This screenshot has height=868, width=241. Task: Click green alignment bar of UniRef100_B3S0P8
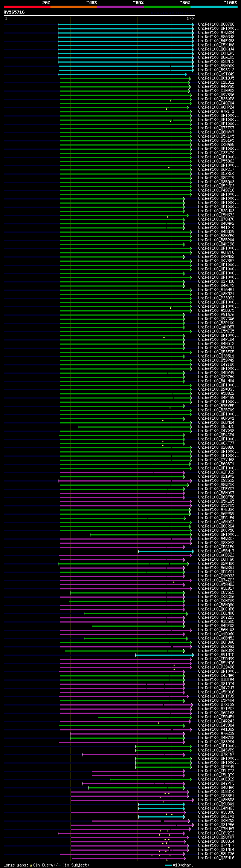(126, 99)
